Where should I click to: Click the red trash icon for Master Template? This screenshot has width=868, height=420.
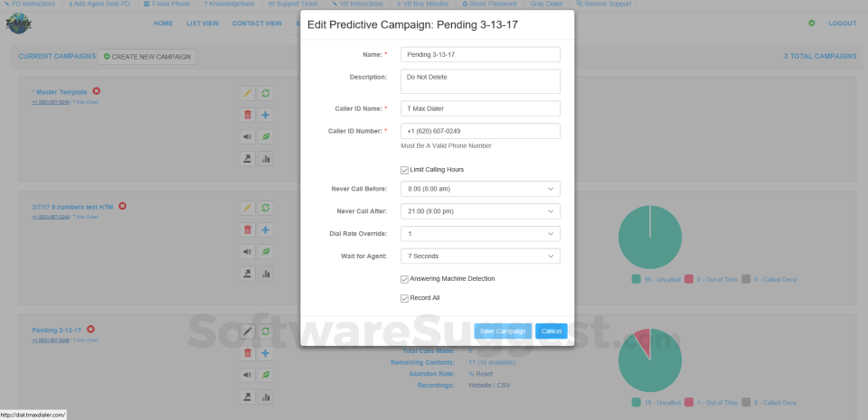(x=248, y=115)
